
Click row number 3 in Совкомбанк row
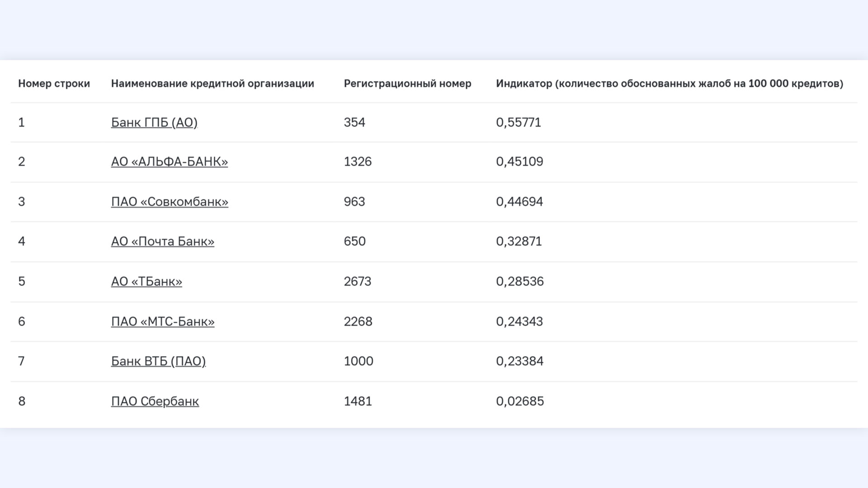(21, 202)
